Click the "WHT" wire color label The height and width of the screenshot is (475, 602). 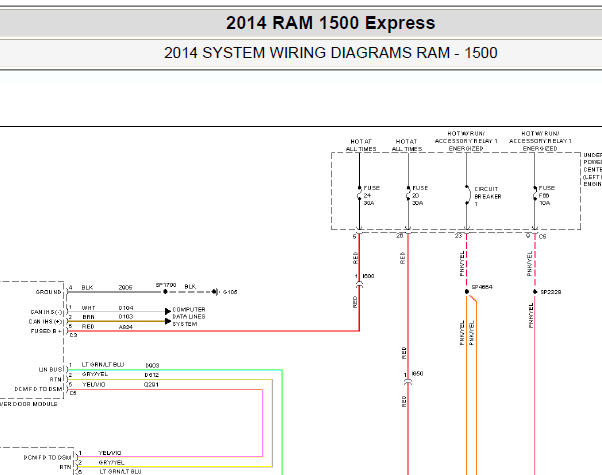point(88,308)
